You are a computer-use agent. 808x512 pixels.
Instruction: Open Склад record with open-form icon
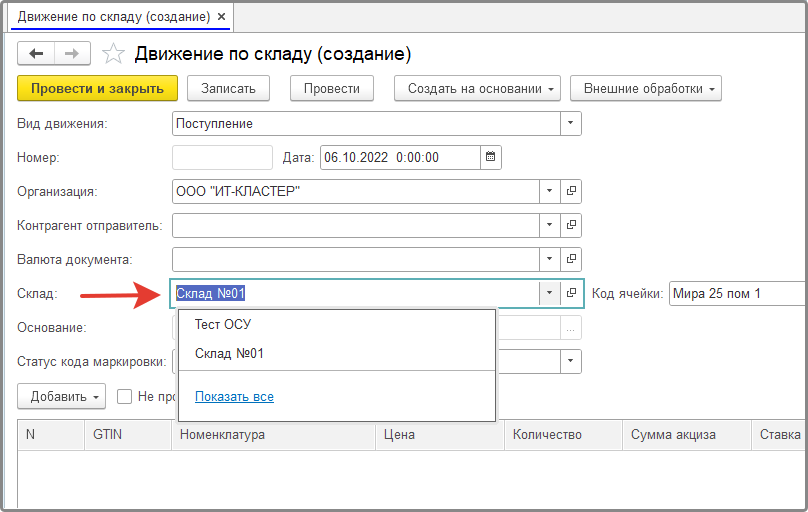571,293
